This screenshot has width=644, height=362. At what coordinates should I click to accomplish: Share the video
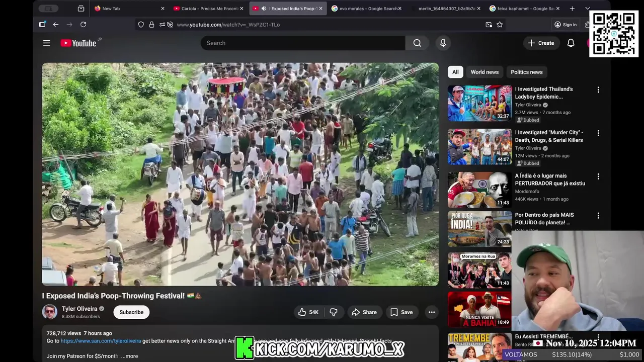point(364,312)
